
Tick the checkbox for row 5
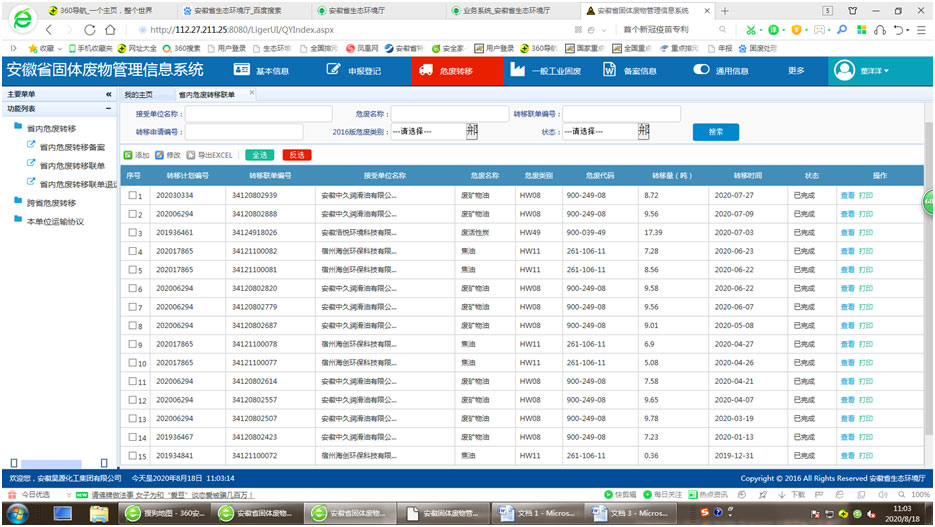(133, 270)
